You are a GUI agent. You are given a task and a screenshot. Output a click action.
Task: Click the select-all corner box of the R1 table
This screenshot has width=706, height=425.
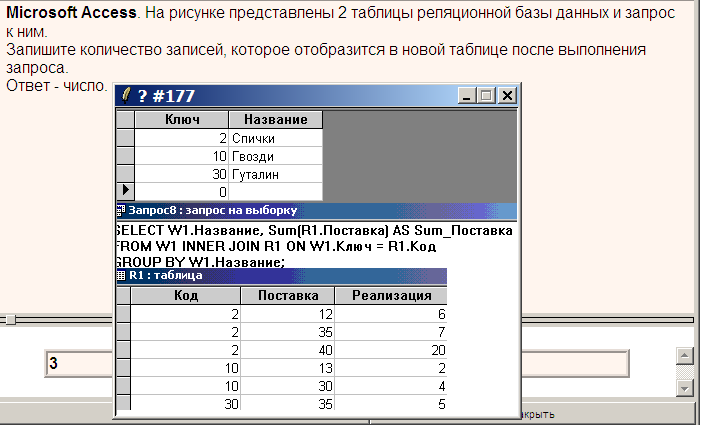[x=123, y=295]
